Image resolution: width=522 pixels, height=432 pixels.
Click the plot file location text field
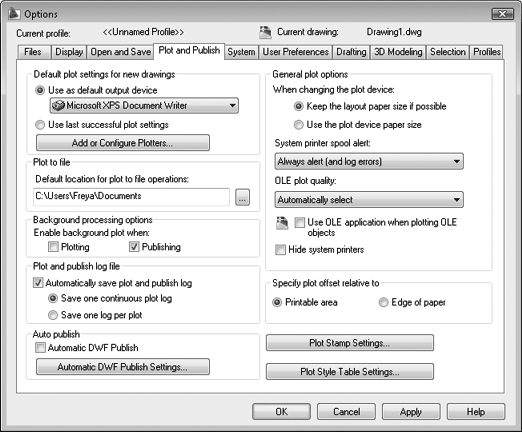pyautogui.click(x=131, y=197)
